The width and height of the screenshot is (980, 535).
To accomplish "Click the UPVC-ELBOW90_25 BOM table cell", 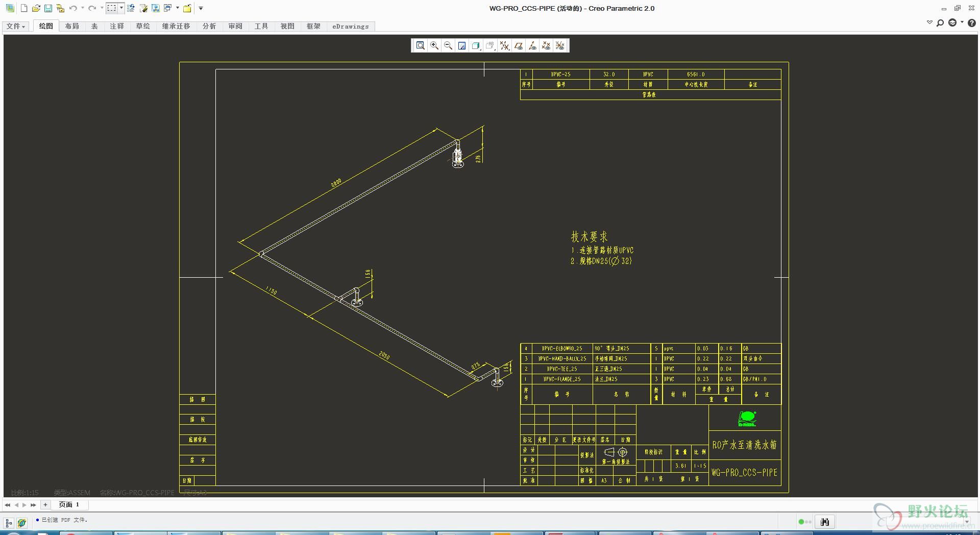I will pyautogui.click(x=562, y=349).
